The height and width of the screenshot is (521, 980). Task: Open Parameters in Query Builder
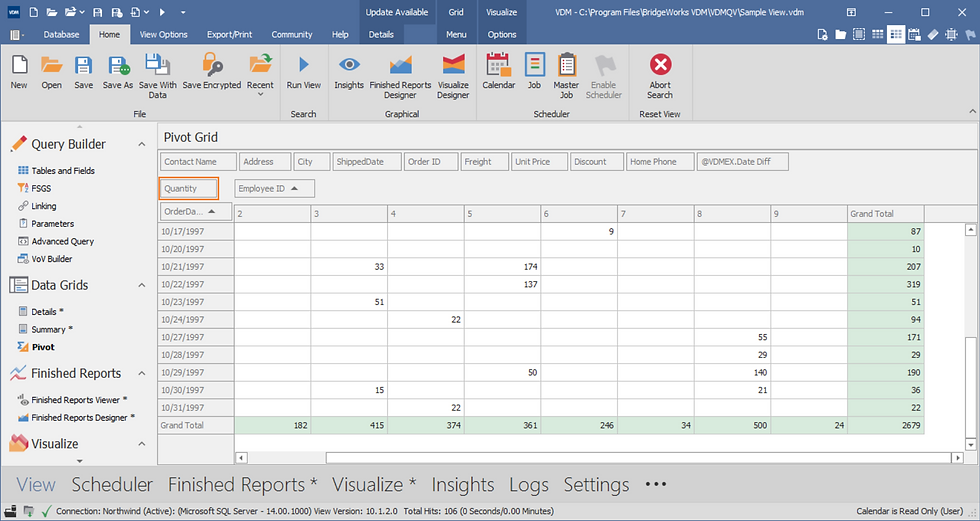coord(46,224)
